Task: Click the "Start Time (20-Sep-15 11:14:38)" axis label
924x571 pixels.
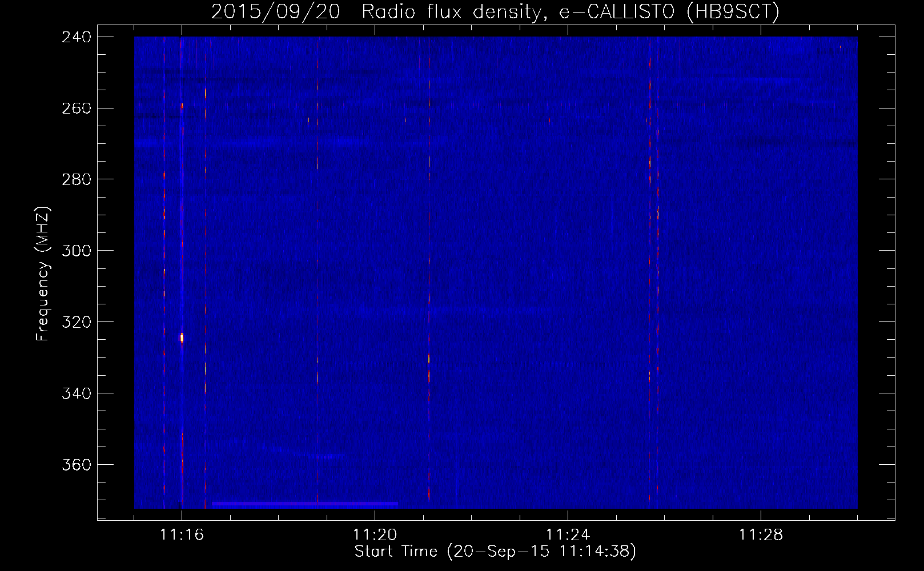Action: coord(495,552)
